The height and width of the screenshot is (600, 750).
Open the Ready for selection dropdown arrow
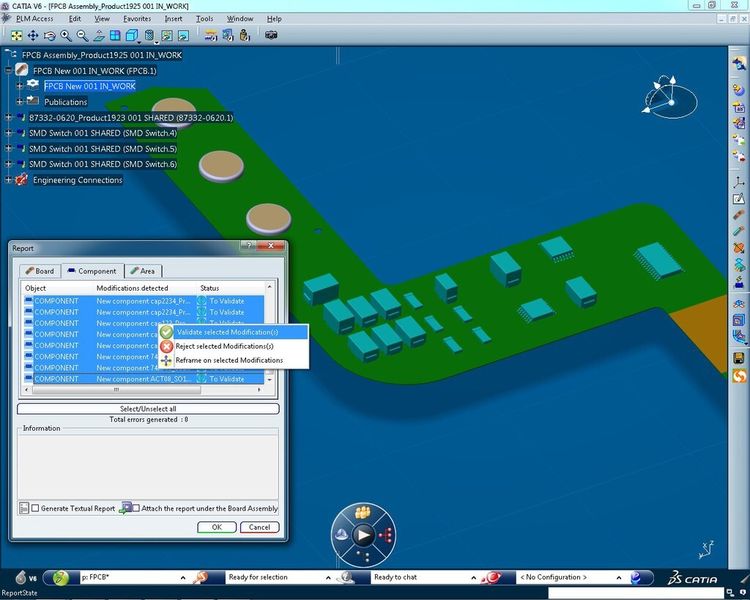328,578
